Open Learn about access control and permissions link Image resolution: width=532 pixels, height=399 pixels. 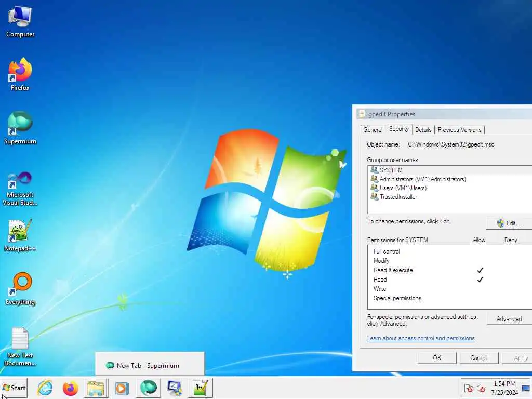click(x=421, y=338)
